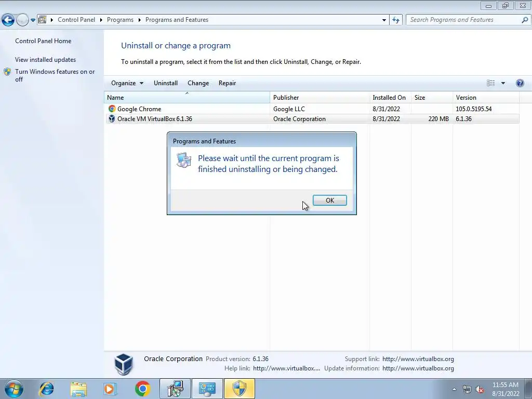This screenshot has width=532, height=399.
Task: Click the Back navigation arrow
Action: pyautogui.click(x=8, y=20)
